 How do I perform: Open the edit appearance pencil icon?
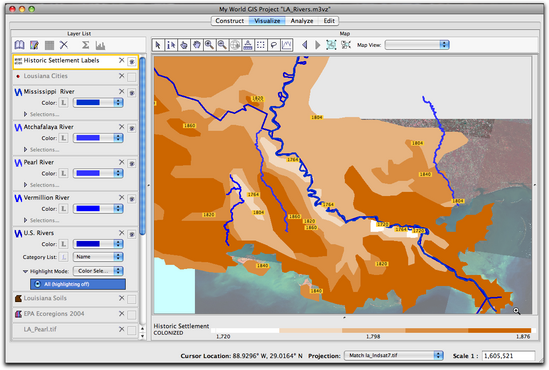click(34, 45)
